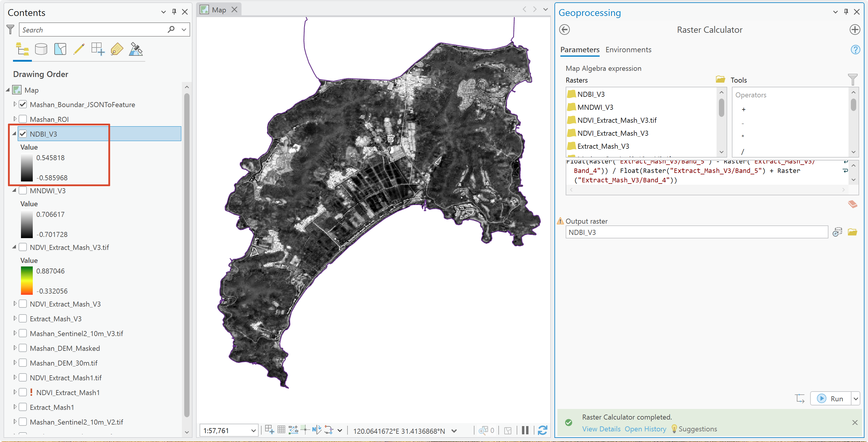Open the View Details link
The height and width of the screenshot is (442, 868).
point(601,429)
